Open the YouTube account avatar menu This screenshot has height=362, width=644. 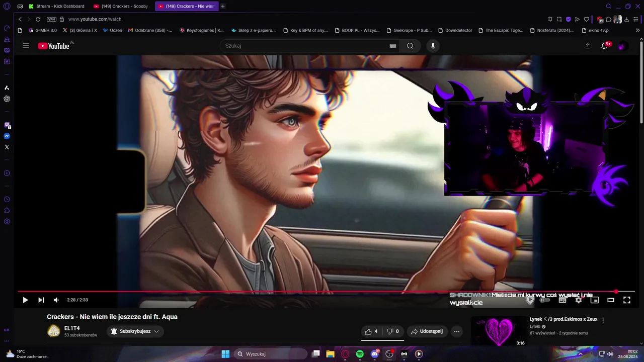pos(622,46)
